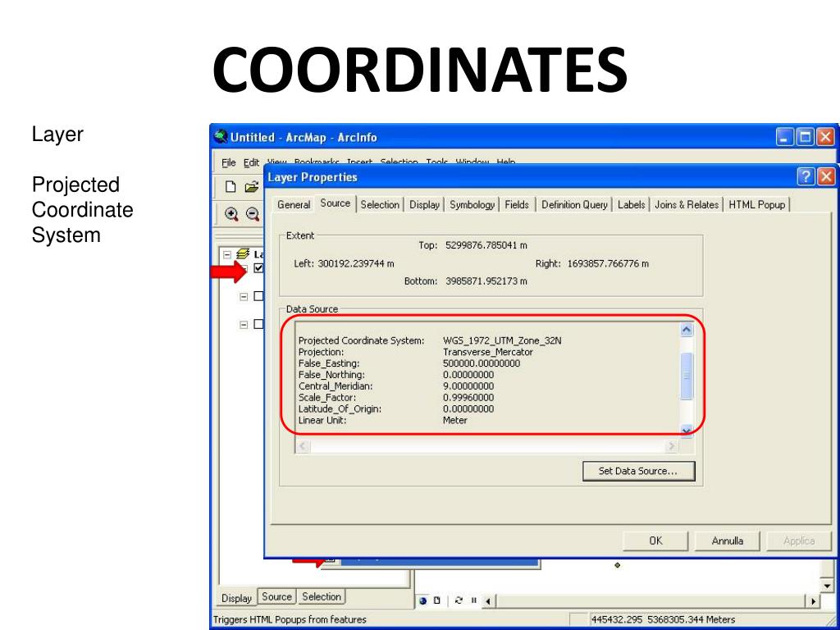This screenshot has width=840, height=630.
Task: Confirm with the OK button
Action: (x=655, y=541)
